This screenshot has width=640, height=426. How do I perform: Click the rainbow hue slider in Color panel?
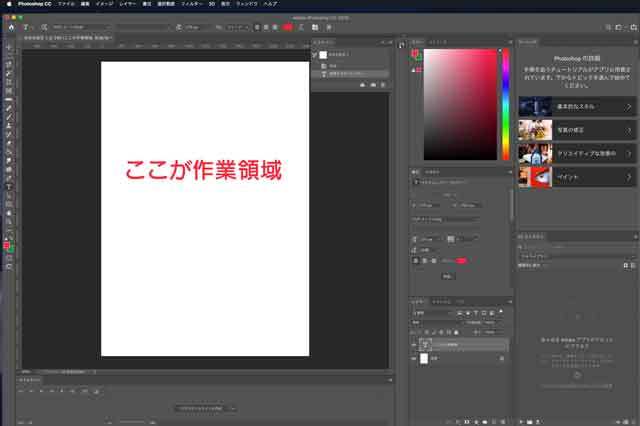tap(505, 104)
